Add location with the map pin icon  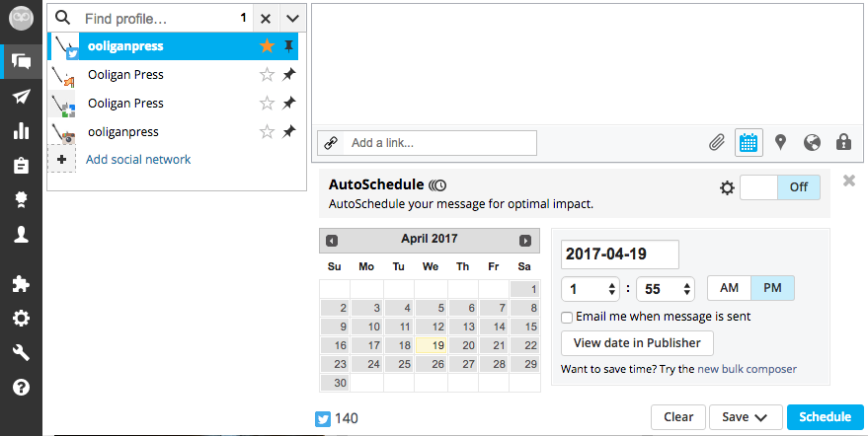(x=780, y=143)
